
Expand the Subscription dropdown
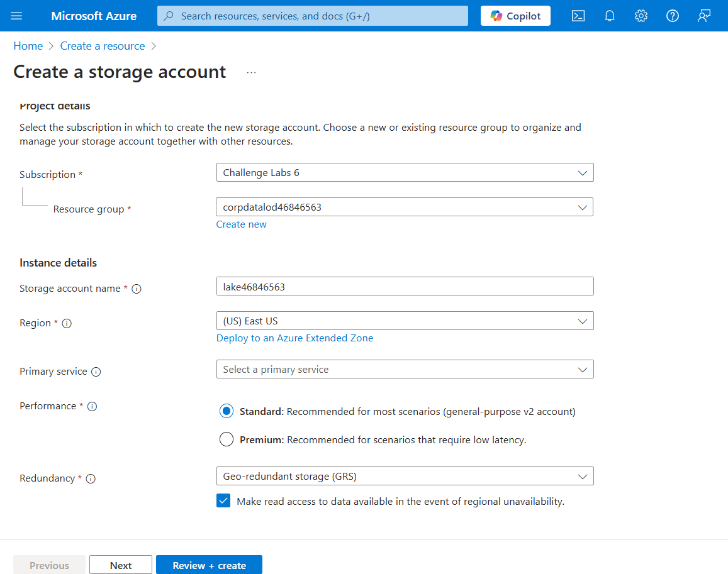click(x=405, y=172)
